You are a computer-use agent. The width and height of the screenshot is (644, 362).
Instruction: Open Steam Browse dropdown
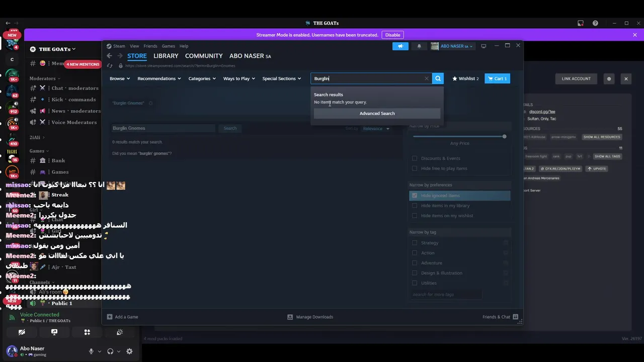(120, 78)
